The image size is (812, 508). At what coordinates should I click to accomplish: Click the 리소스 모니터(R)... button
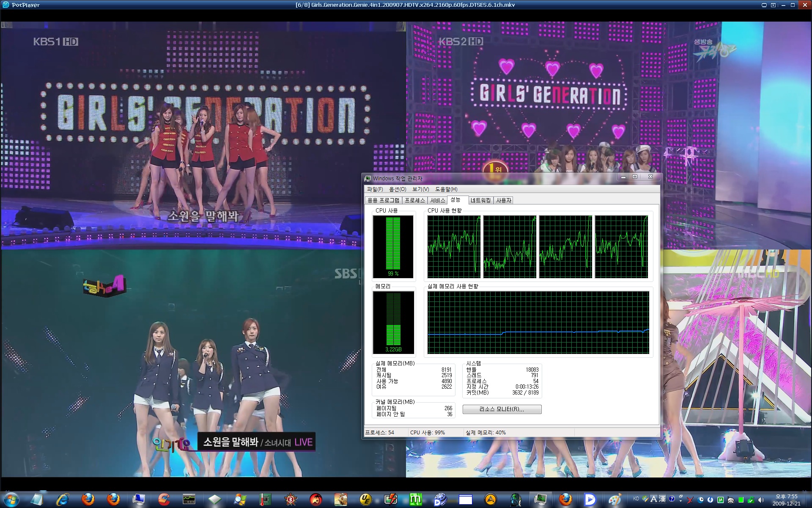(x=502, y=409)
